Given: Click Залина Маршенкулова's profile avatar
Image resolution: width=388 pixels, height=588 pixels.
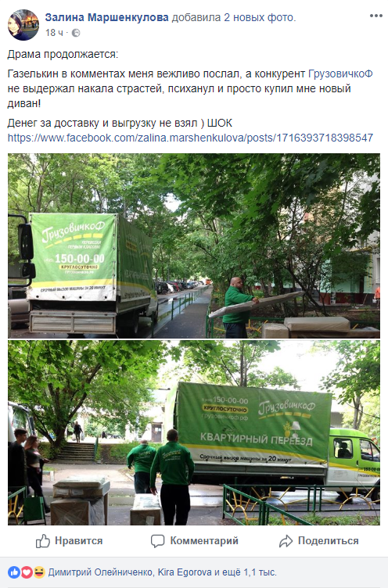Looking at the screenshot, I should tap(23, 25).
